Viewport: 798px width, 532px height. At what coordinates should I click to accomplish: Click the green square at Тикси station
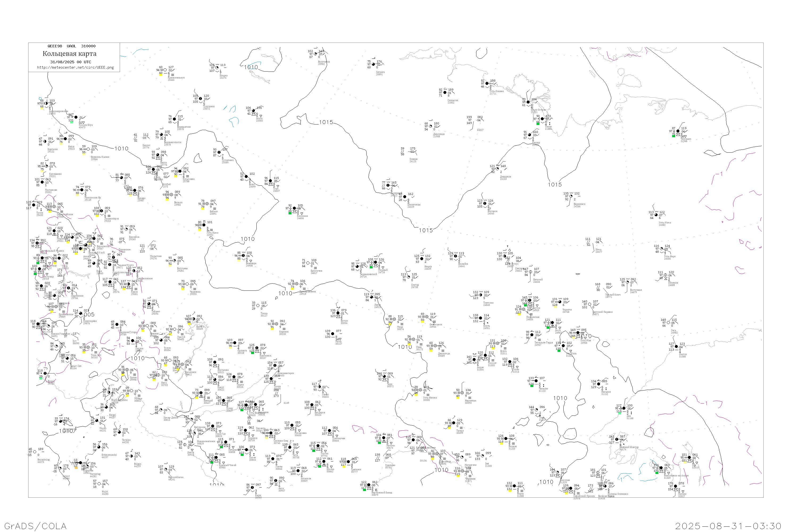pyautogui.click(x=538, y=124)
